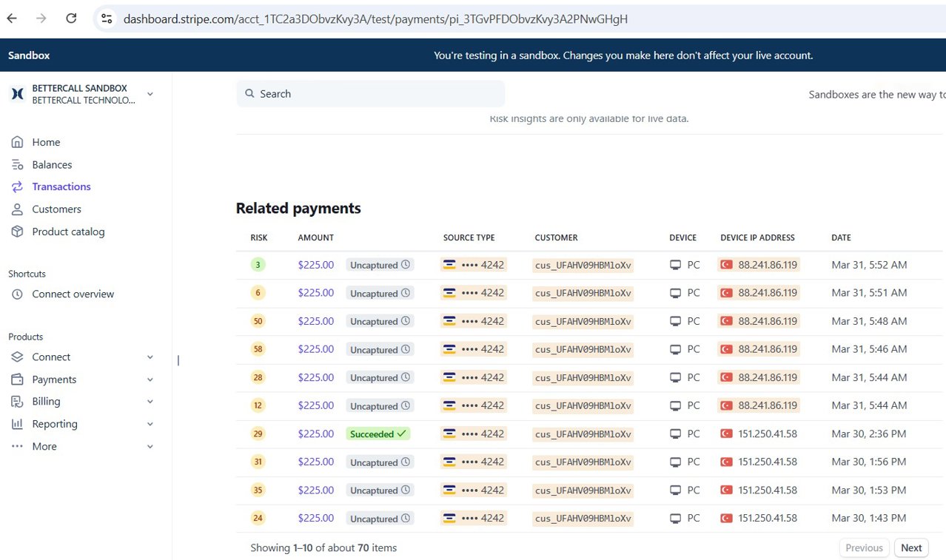Screen dimensions: 946x560
Task: Open Customers from the sidebar
Action: tap(56, 209)
